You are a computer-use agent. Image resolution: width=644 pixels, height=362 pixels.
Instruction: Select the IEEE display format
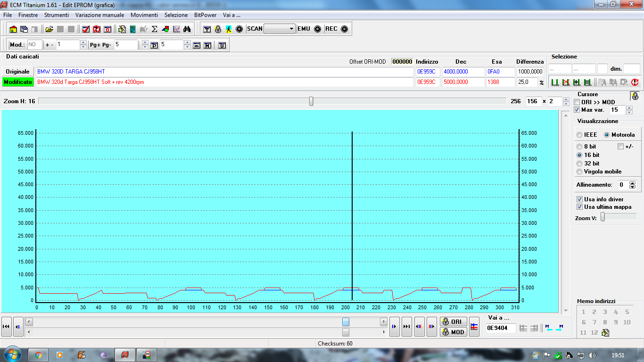click(579, 135)
